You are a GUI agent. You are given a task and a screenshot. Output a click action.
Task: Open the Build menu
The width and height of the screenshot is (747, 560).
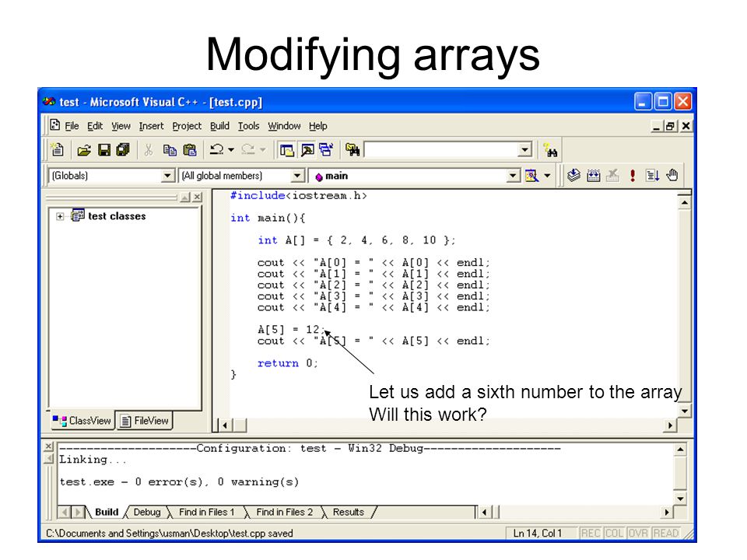(219, 126)
